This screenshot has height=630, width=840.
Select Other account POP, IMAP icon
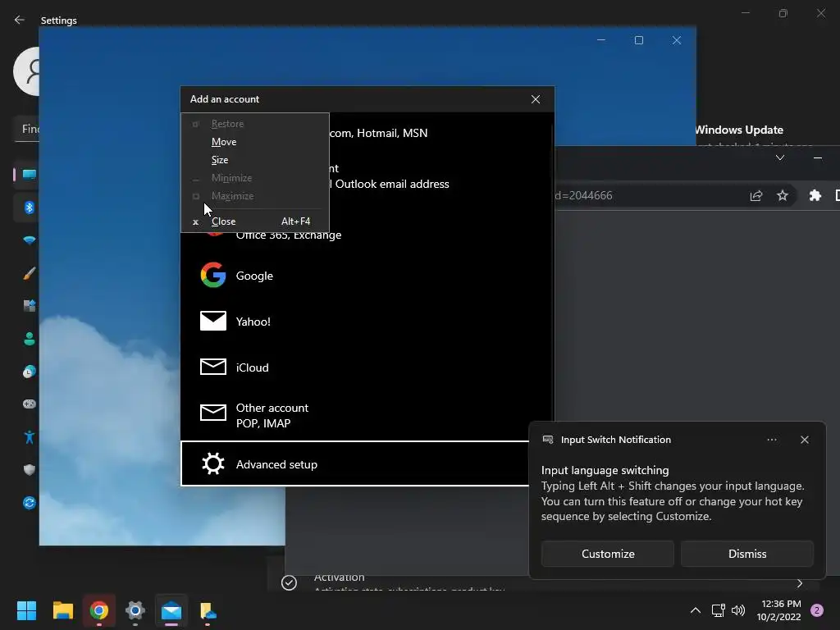[213, 413]
